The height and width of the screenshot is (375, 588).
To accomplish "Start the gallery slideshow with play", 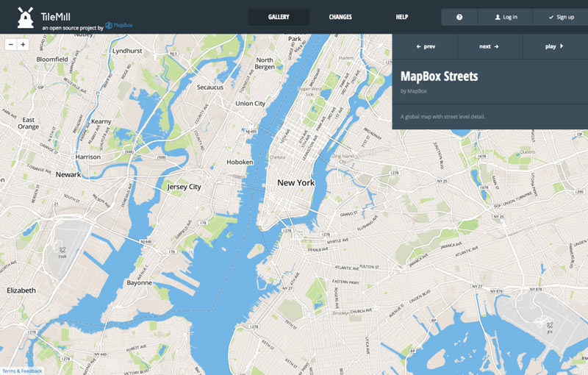I will pyautogui.click(x=555, y=46).
